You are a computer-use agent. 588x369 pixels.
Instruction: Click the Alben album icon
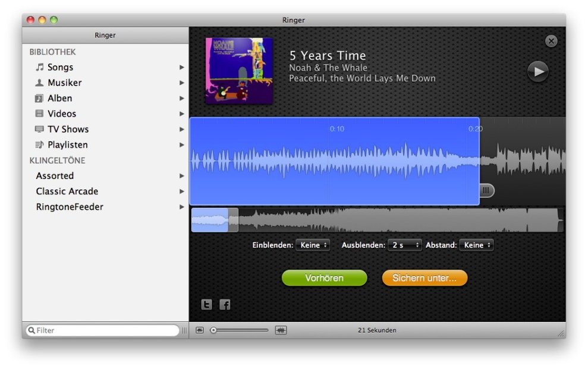point(39,98)
